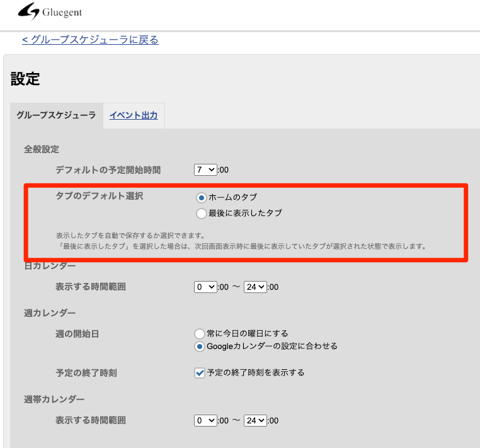Click 表示する時間範囲 label under 週帯カレンダー
Image resolution: width=480 pixels, height=448 pixels.
click(x=91, y=420)
